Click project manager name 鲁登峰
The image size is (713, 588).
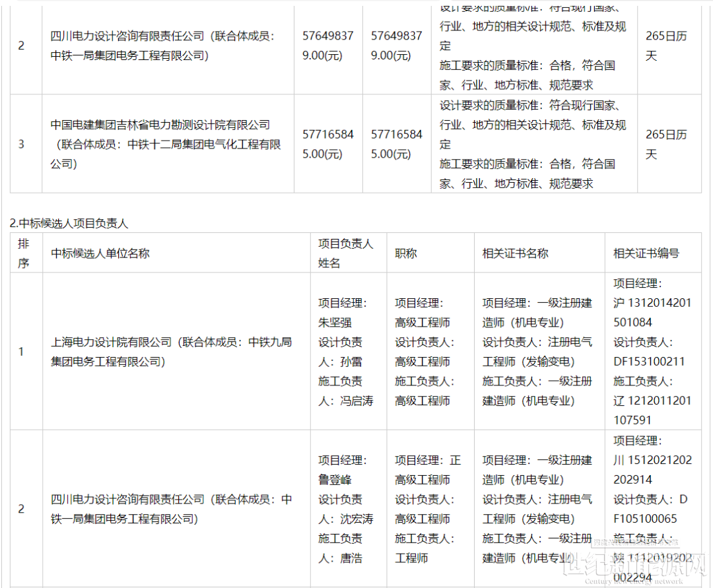point(335,480)
